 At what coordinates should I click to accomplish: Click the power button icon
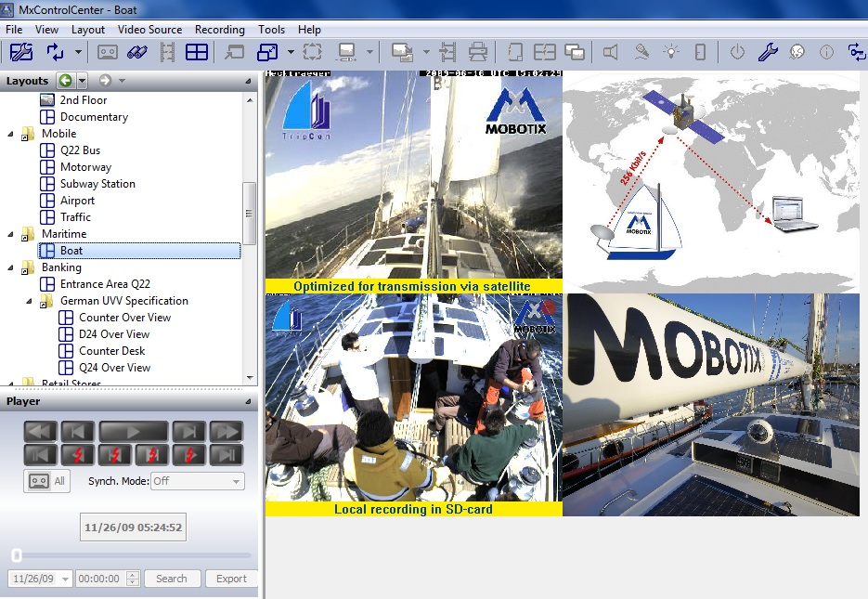click(x=737, y=52)
